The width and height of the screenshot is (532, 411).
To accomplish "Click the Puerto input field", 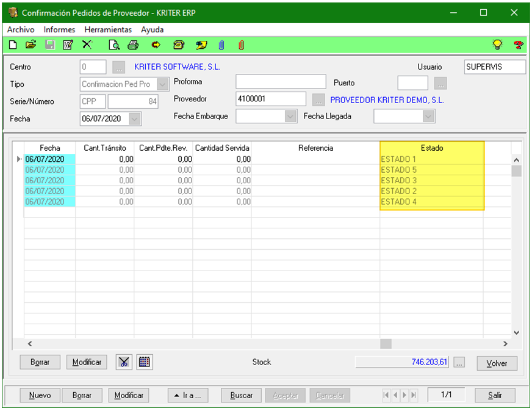I will [x=412, y=83].
